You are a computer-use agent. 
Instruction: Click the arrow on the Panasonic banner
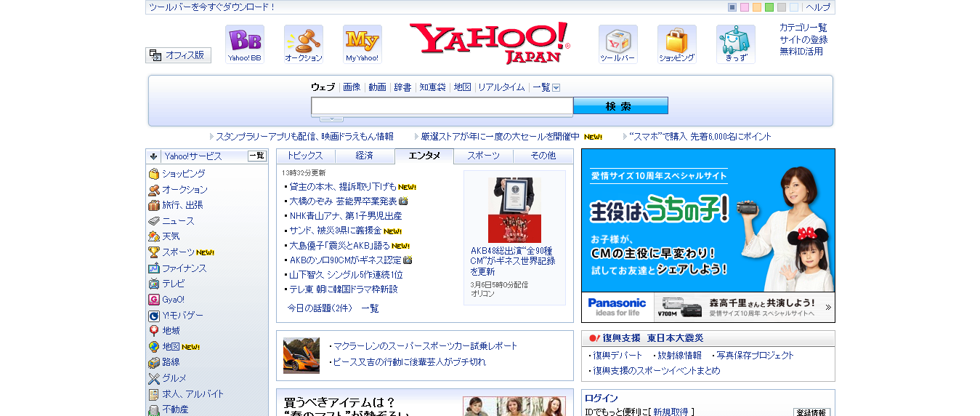[x=828, y=308]
